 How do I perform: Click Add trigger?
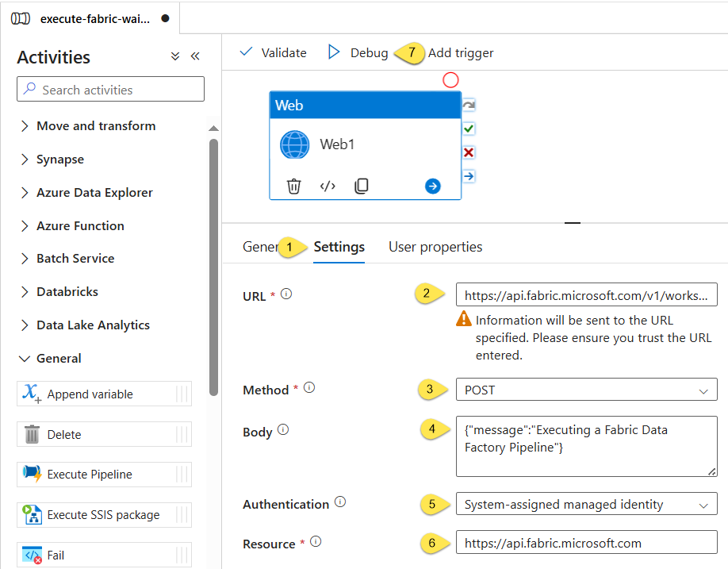(461, 53)
